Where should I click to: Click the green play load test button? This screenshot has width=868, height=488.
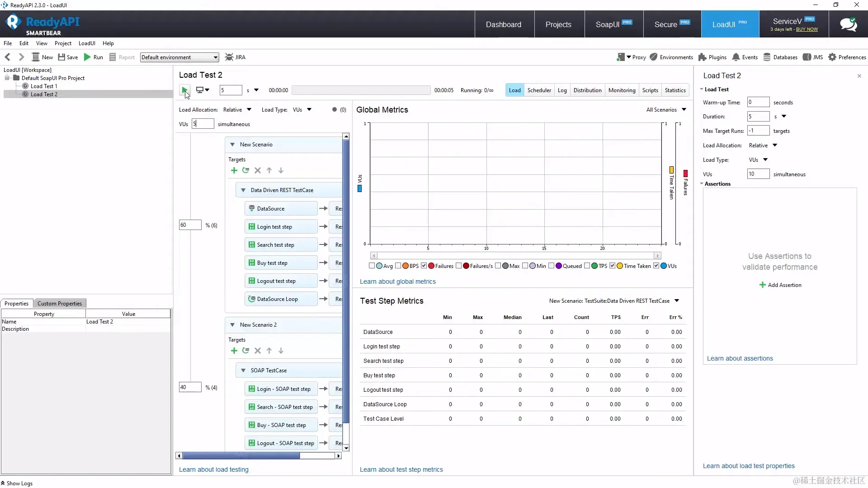coord(184,90)
